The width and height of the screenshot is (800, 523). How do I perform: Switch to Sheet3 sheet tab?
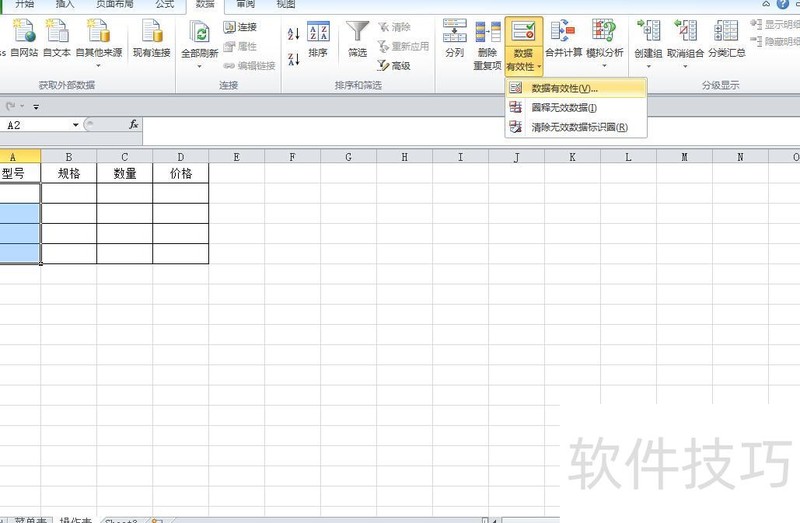pyautogui.click(x=120, y=520)
